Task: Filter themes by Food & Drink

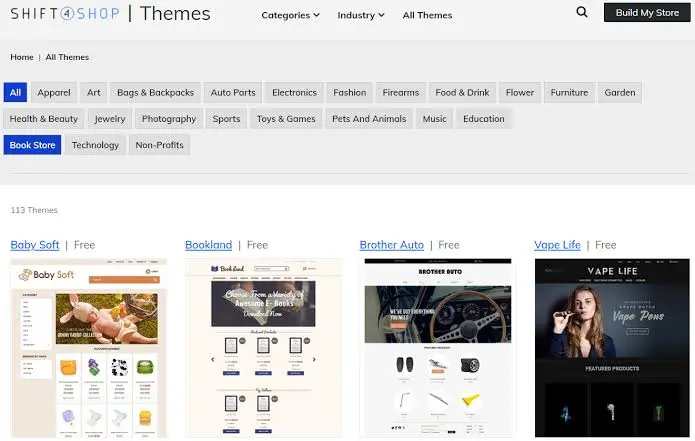Action: click(462, 93)
